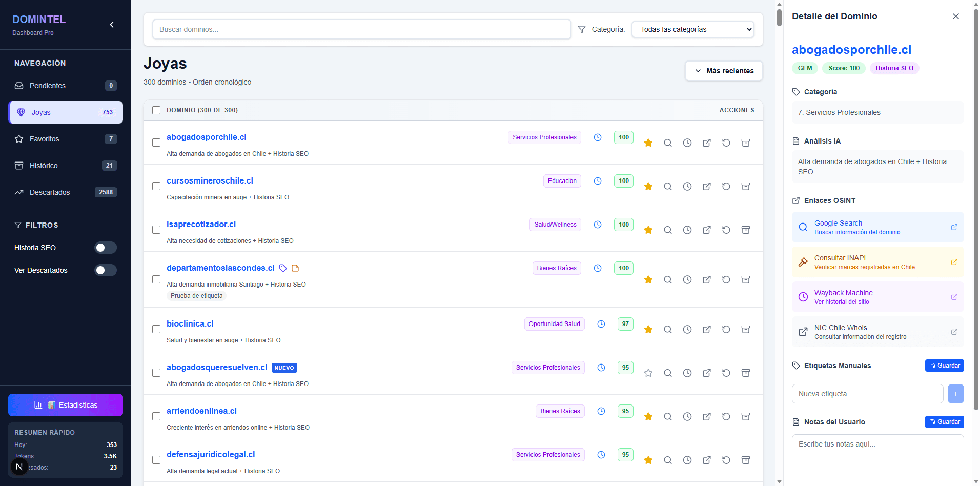Click the restore icon for bioclinica.cl
Viewport: 980px width, 486px height.
(726, 329)
